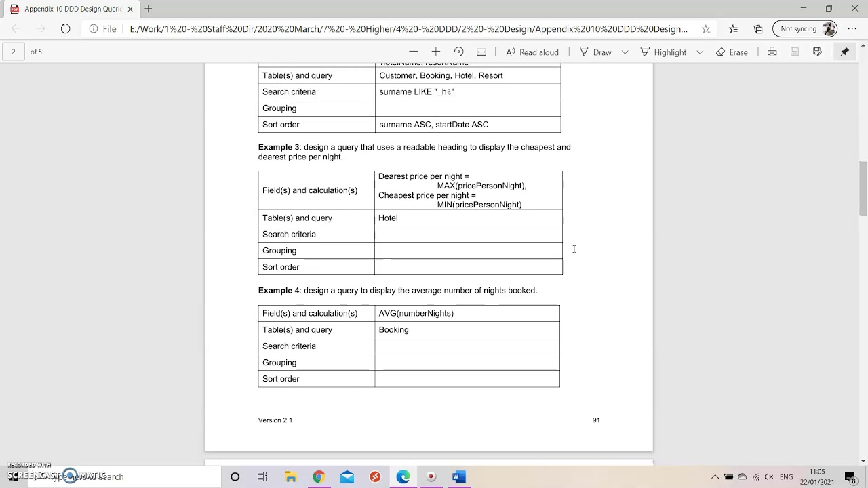Open Edge Settings and more menu
The height and width of the screenshot is (488, 868).
tap(852, 28)
